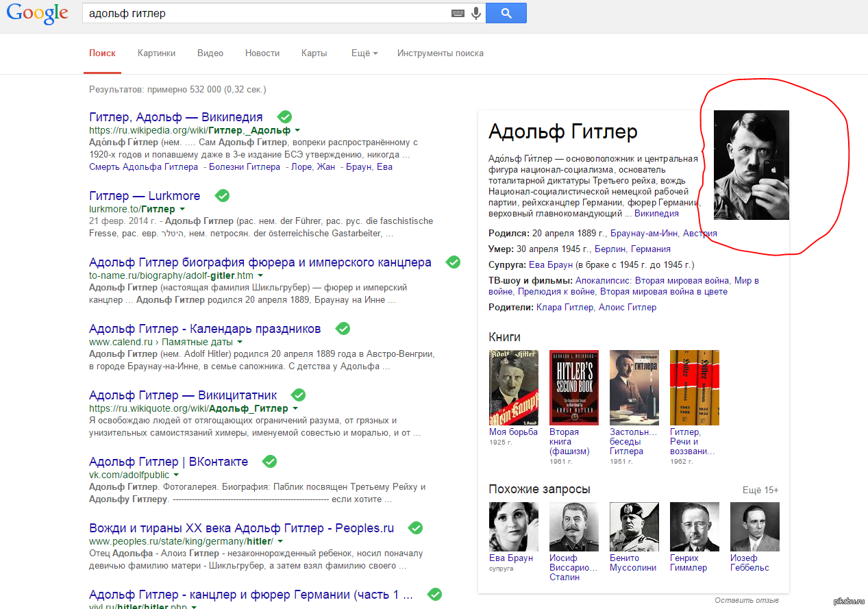Click the green checkmark beside the Lurkmore result

[222, 195]
